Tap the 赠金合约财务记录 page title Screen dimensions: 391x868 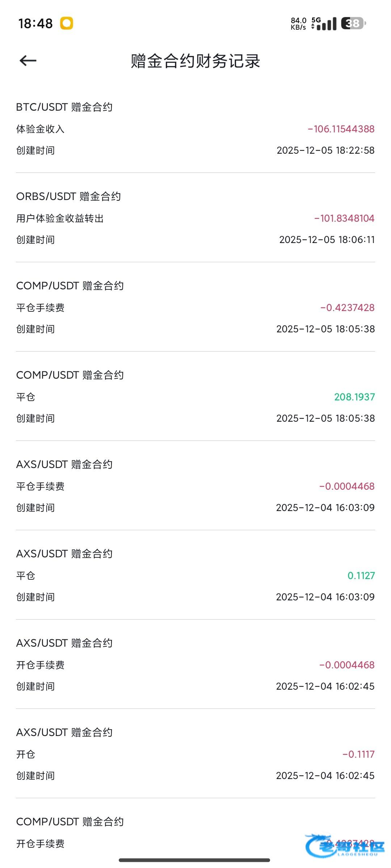[x=195, y=61]
